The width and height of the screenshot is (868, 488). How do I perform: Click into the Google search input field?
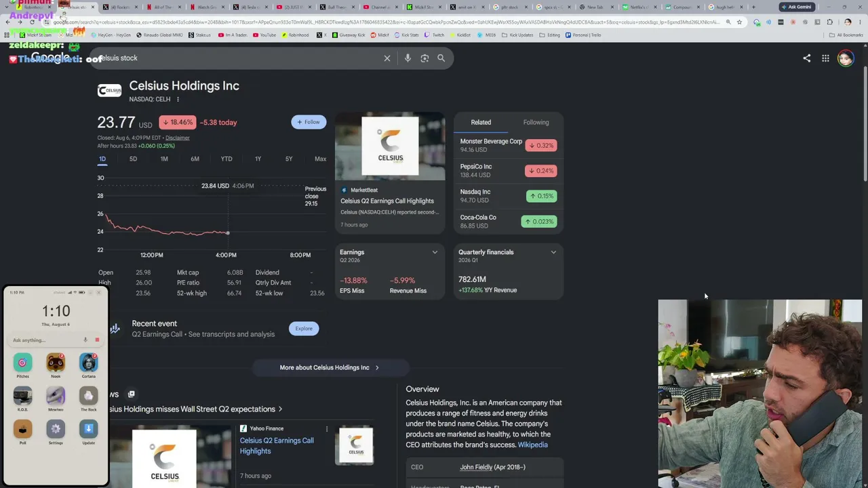tap(237, 58)
